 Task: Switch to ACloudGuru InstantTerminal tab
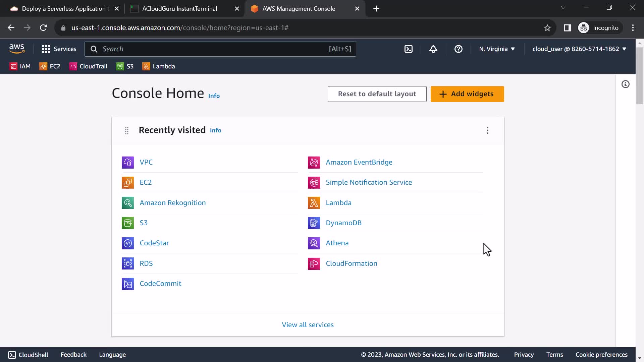[x=179, y=9]
